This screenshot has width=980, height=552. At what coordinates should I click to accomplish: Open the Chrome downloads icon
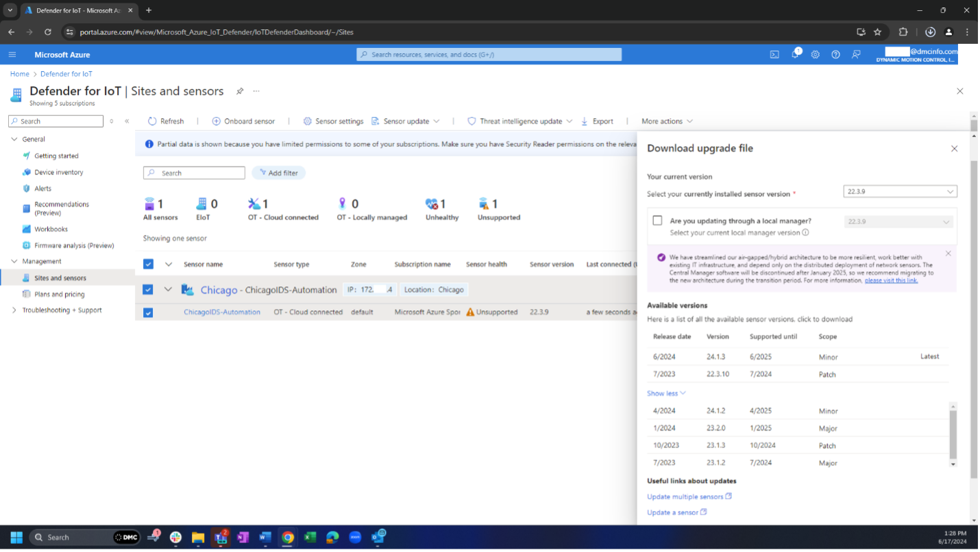930,32
